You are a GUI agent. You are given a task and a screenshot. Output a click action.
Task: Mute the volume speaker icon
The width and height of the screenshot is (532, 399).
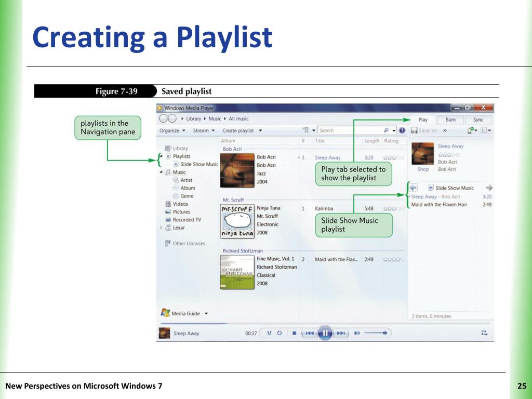pos(356,333)
